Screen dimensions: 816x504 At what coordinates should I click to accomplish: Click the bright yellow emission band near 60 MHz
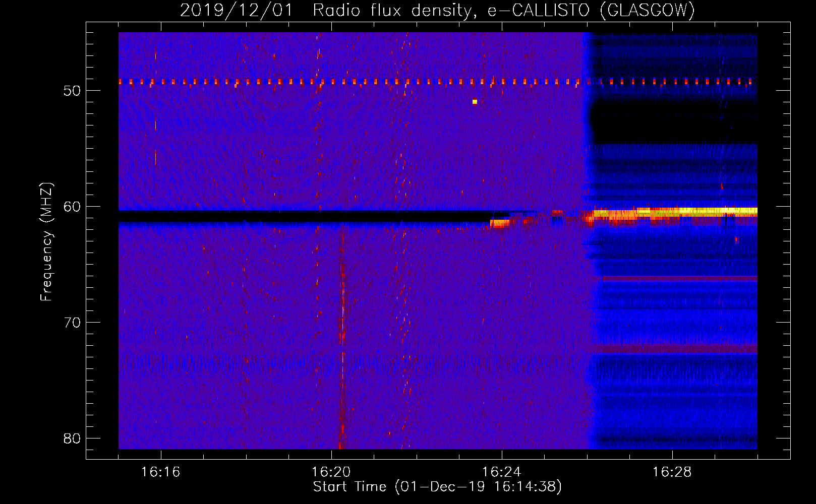pos(676,212)
